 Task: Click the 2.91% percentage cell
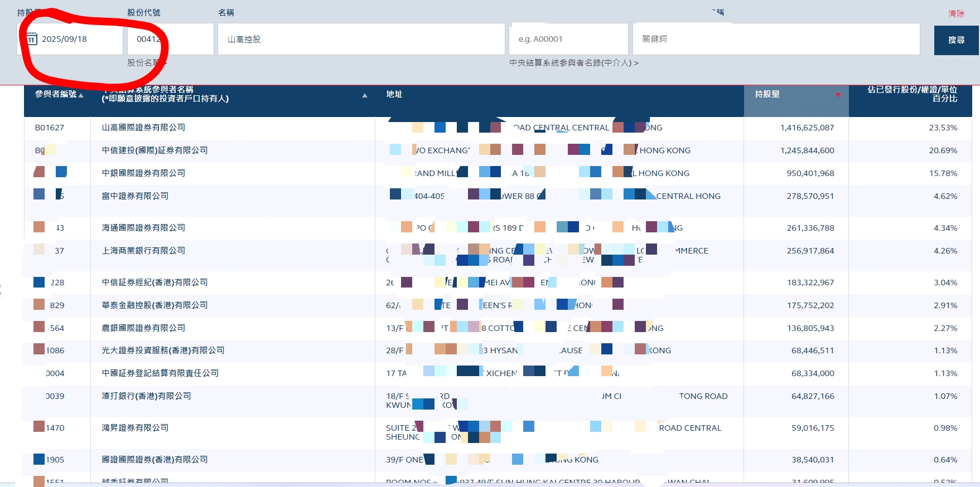click(x=945, y=305)
